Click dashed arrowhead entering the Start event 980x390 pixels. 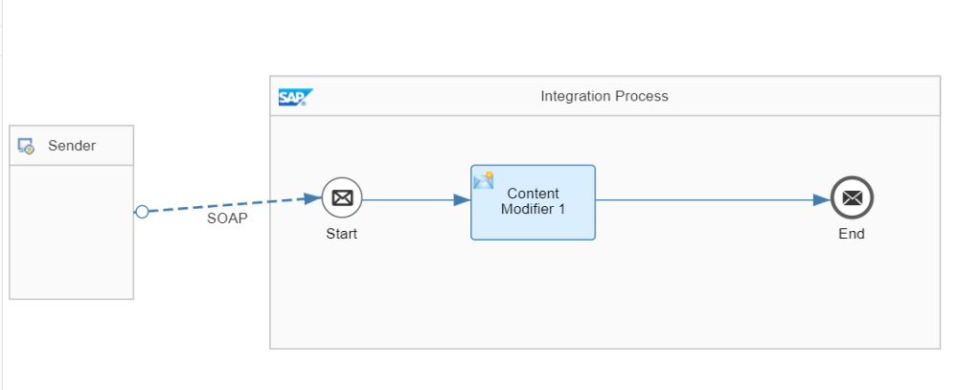tap(312, 198)
